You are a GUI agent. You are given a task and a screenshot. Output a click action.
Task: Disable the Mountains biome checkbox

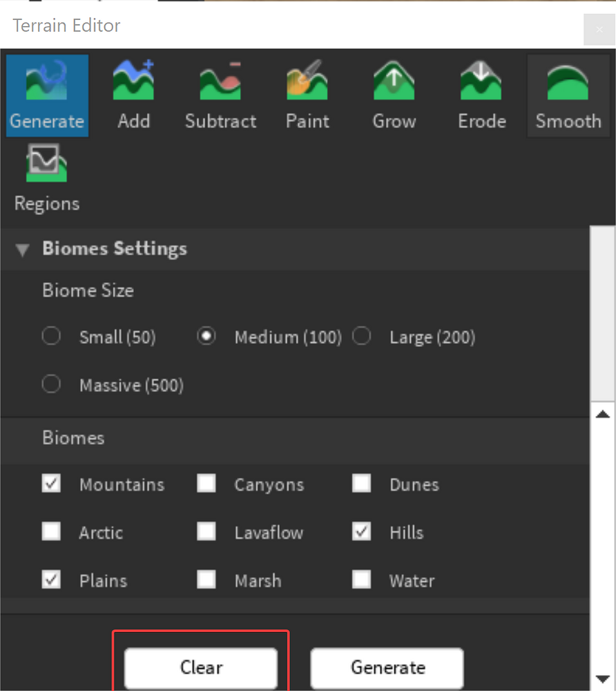[51, 484]
